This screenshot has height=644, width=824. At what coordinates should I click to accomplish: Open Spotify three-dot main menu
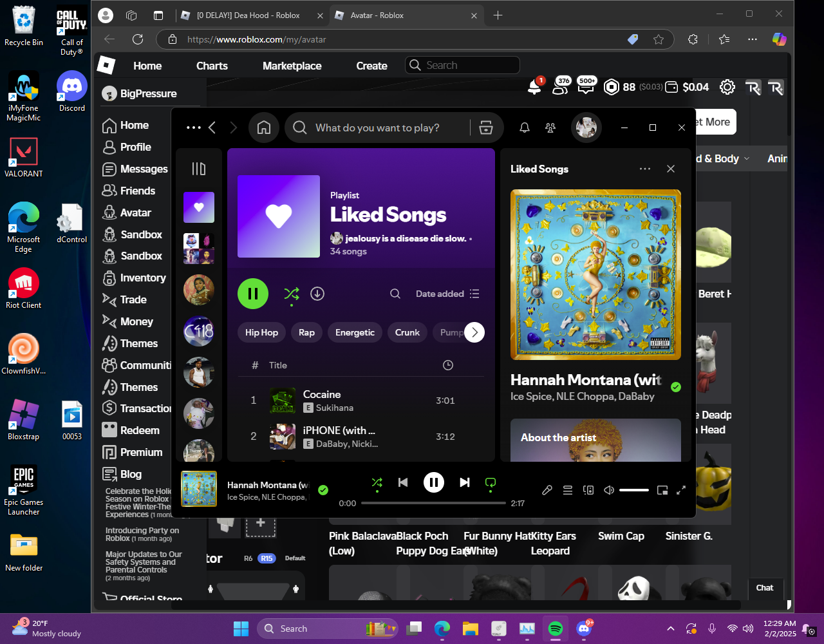(x=193, y=128)
